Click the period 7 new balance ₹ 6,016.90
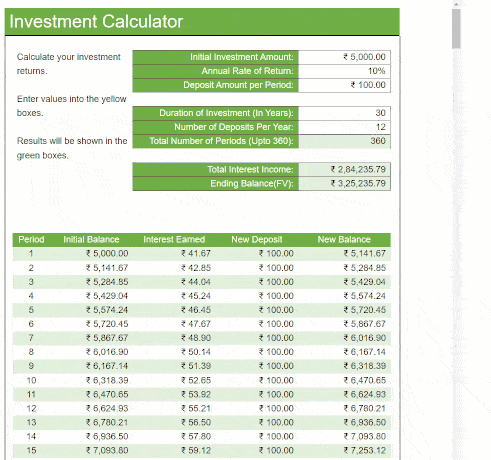This screenshot has height=460, width=491. (365, 338)
